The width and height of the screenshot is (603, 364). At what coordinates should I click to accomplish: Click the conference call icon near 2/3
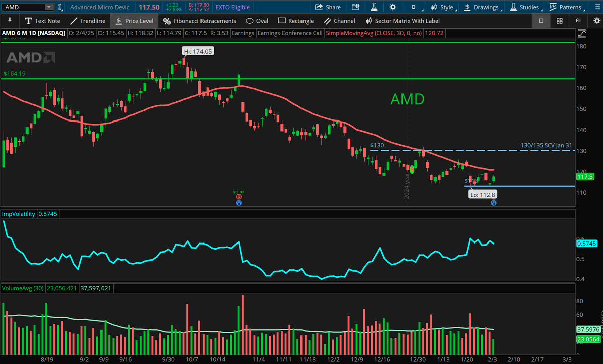[494, 203]
